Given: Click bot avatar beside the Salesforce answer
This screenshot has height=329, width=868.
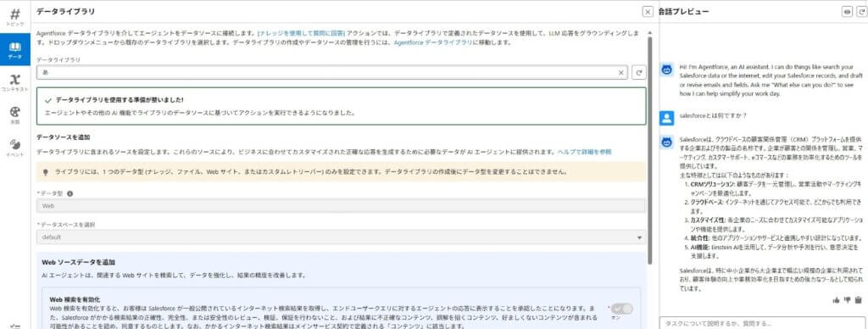Looking at the screenshot, I should click(x=667, y=142).
